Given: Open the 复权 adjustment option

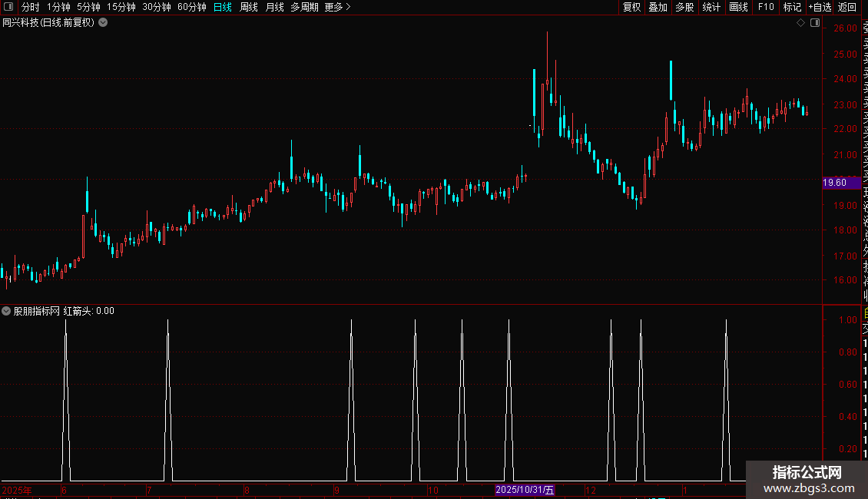Looking at the screenshot, I should click(x=631, y=7).
